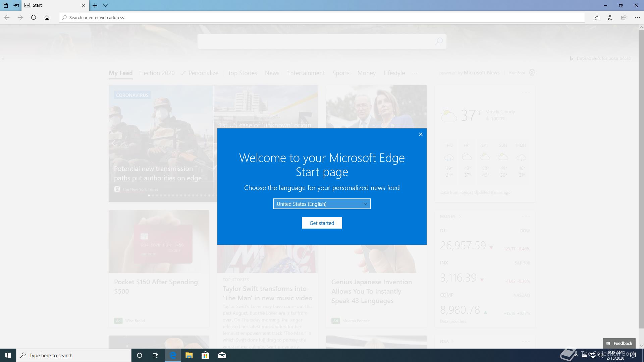This screenshot has width=644, height=362.
Task: Go to the Home page icon
Action: 47,17
